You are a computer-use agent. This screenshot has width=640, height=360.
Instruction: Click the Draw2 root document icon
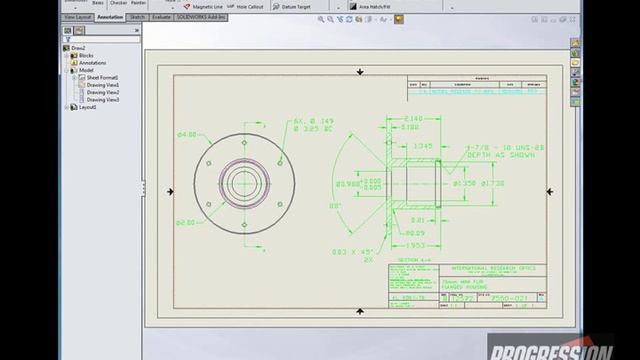pos(67,48)
